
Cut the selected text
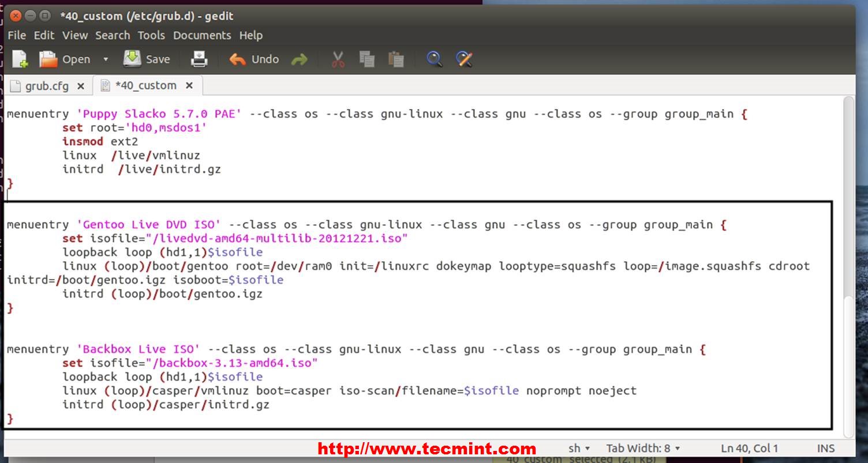pos(338,59)
